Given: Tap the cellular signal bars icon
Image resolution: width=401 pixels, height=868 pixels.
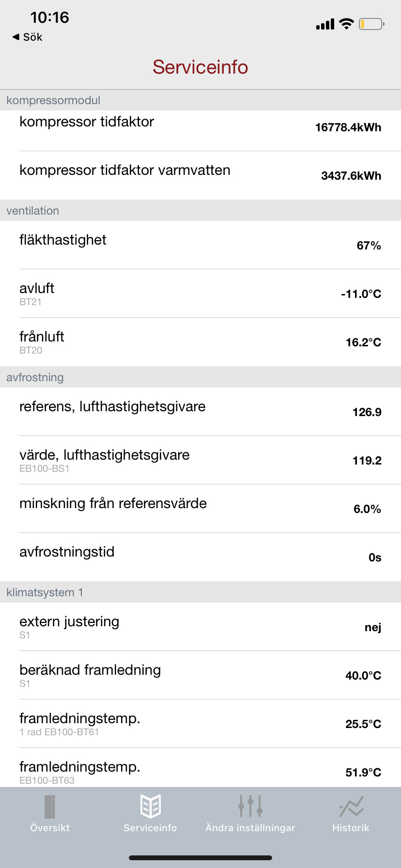Looking at the screenshot, I should pyautogui.click(x=325, y=24).
